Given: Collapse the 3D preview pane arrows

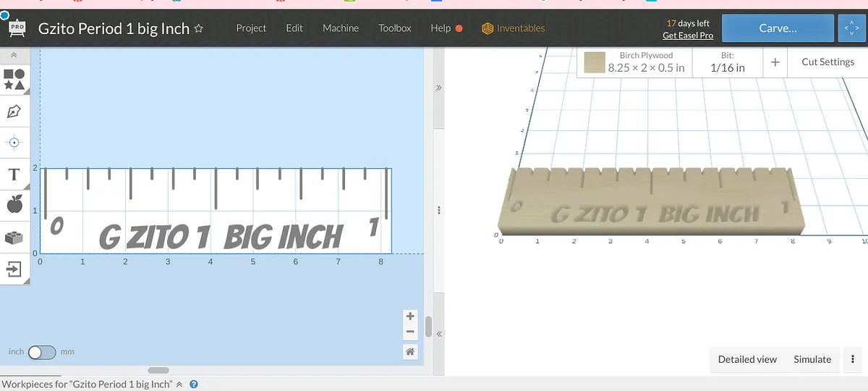Looking at the screenshot, I should (438, 87).
